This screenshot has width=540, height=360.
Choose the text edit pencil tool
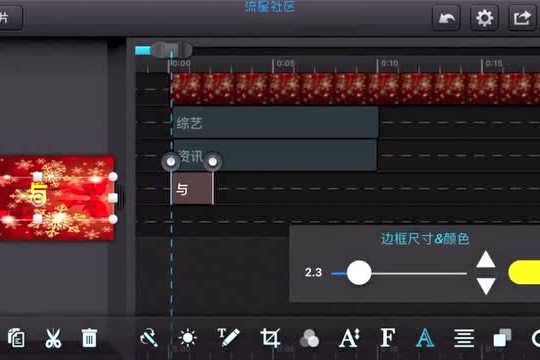click(x=228, y=337)
